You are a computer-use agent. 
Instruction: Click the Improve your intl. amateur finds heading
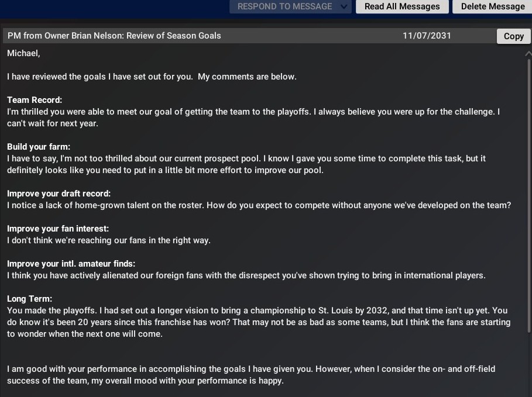point(71,264)
